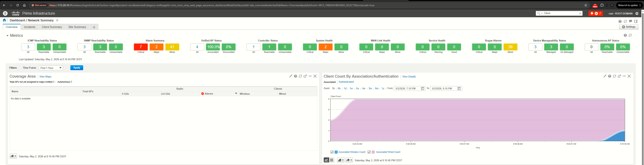The image size is (644, 165).
Task: Switch Client Count dashlet to chart view
Action: (327, 160)
